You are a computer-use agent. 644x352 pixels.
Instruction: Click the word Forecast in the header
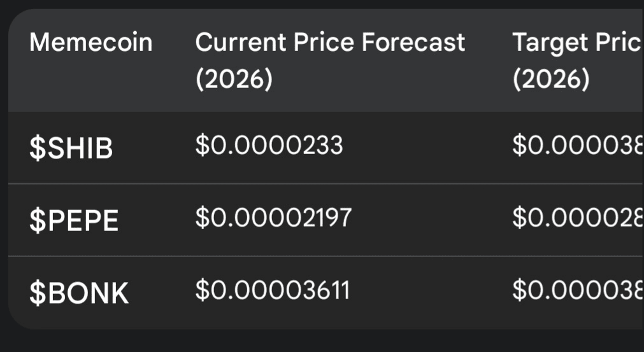[413, 42]
